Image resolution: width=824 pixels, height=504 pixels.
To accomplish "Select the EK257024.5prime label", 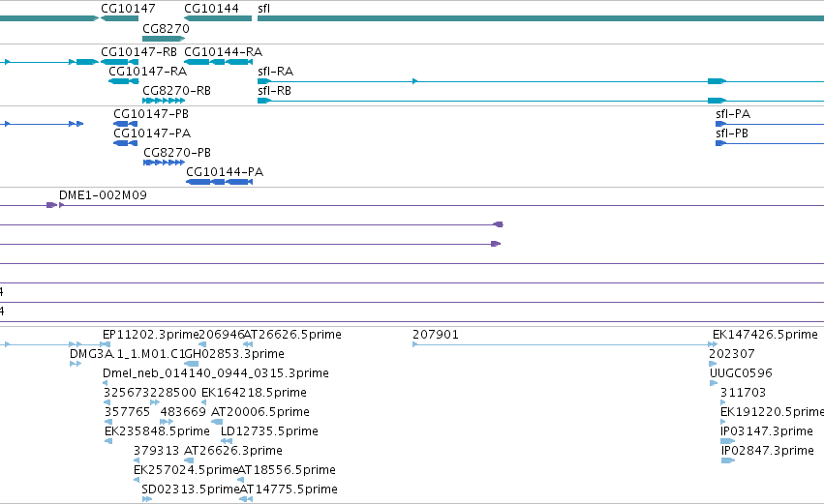I will [186, 470].
